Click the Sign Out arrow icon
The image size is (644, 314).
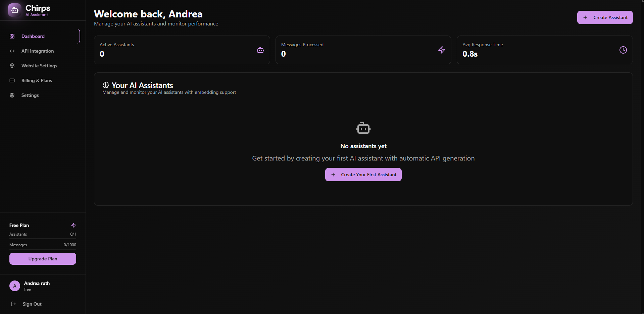[13, 304]
